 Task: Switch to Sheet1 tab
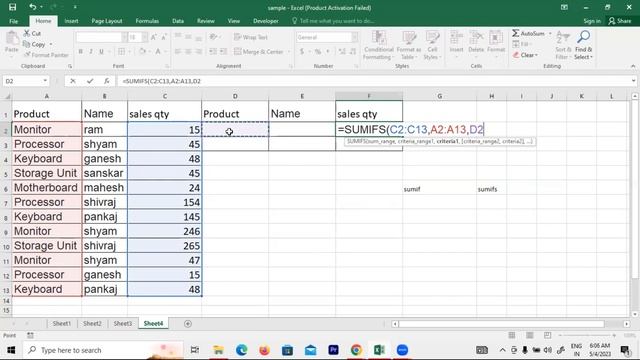tap(62, 323)
